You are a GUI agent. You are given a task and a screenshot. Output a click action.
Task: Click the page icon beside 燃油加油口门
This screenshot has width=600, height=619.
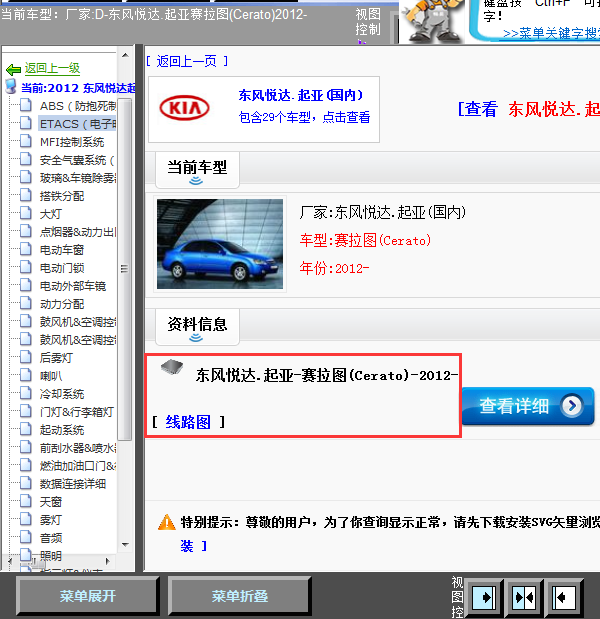26,465
